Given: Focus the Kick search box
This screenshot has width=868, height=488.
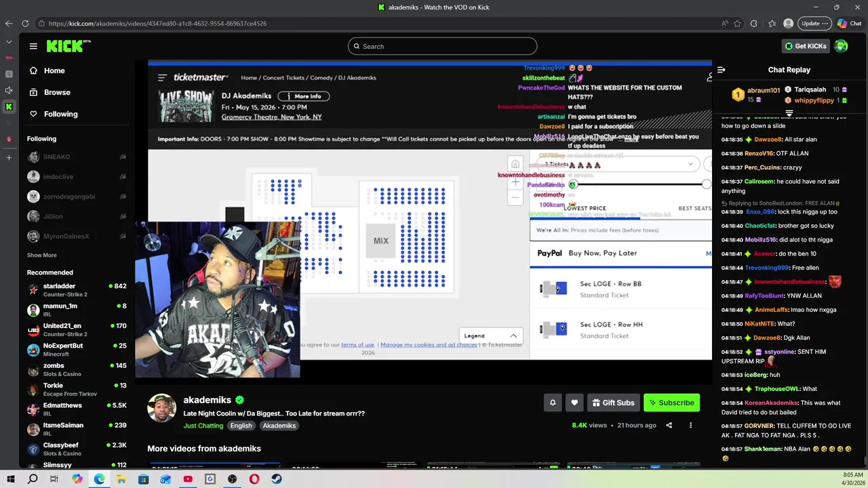Looking at the screenshot, I should point(442,46).
